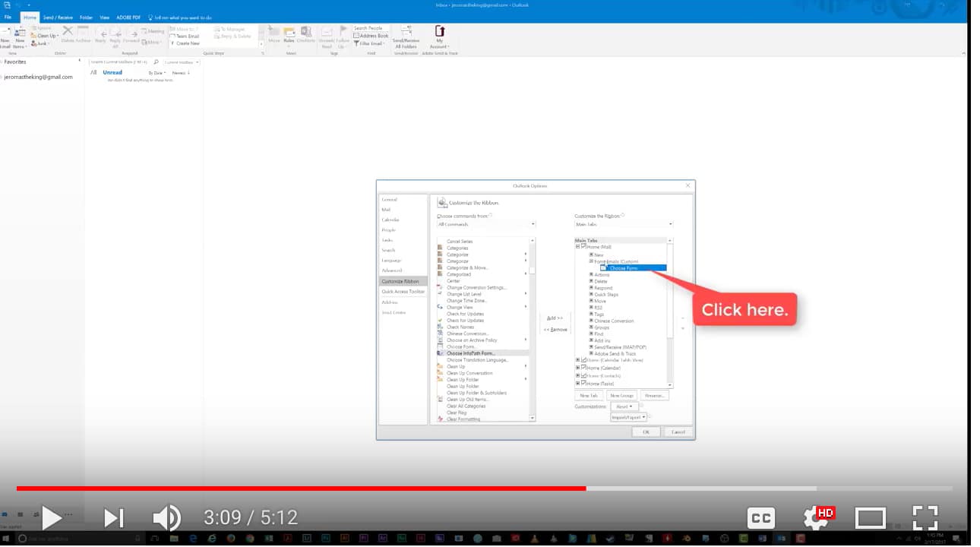The width and height of the screenshot is (980, 547).
Task: Collapse the Forms Emails (Custom) tree node
Action: [x=591, y=261]
